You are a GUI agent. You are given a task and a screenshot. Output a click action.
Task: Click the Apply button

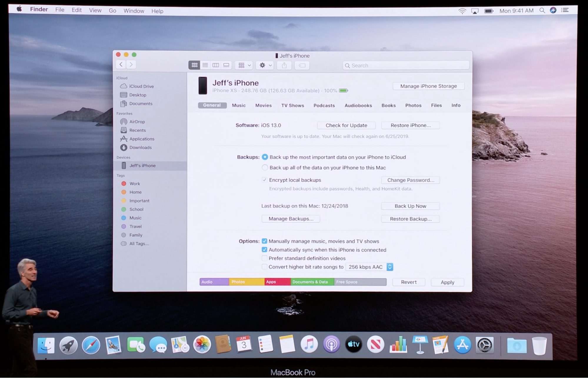(x=447, y=282)
